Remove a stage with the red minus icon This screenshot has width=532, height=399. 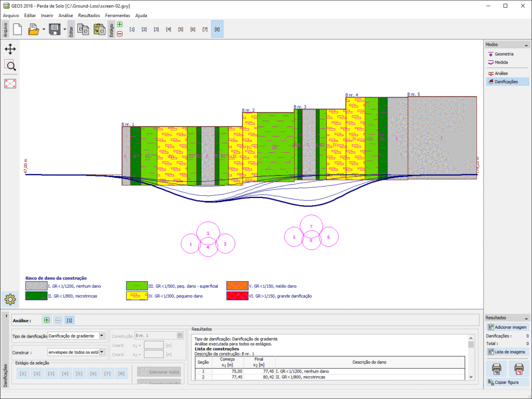pyautogui.click(x=120, y=34)
